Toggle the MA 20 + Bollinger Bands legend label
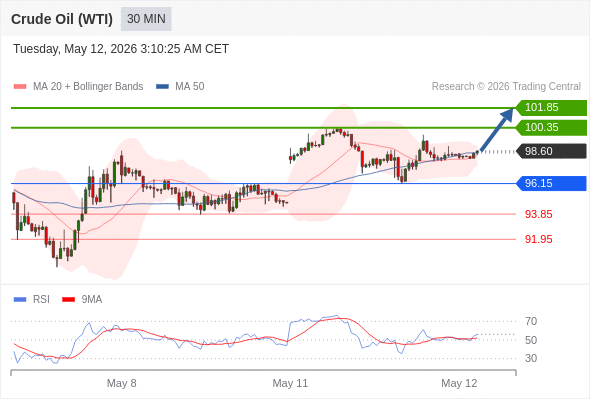Image resolution: width=590 pixels, height=400 pixels. click(x=88, y=87)
